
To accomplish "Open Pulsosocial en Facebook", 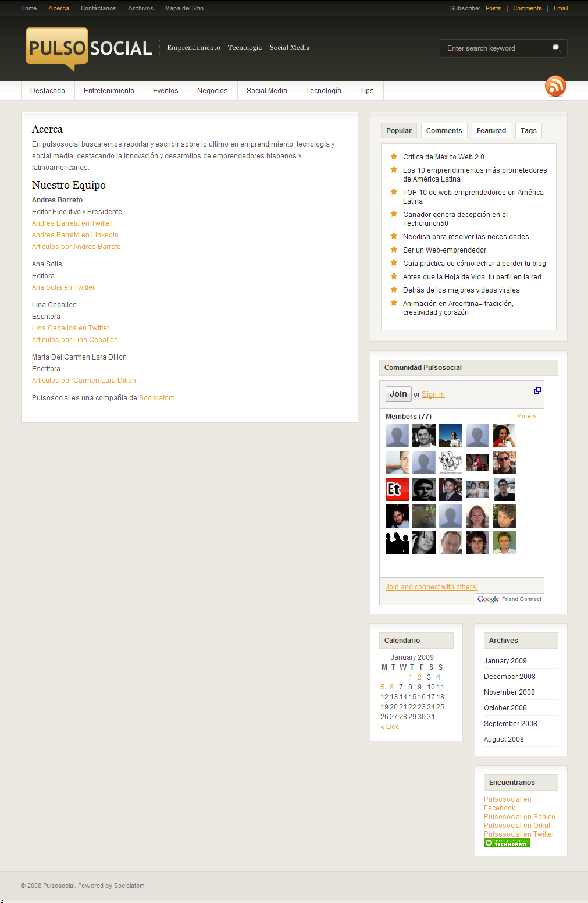I will (508, 804).
